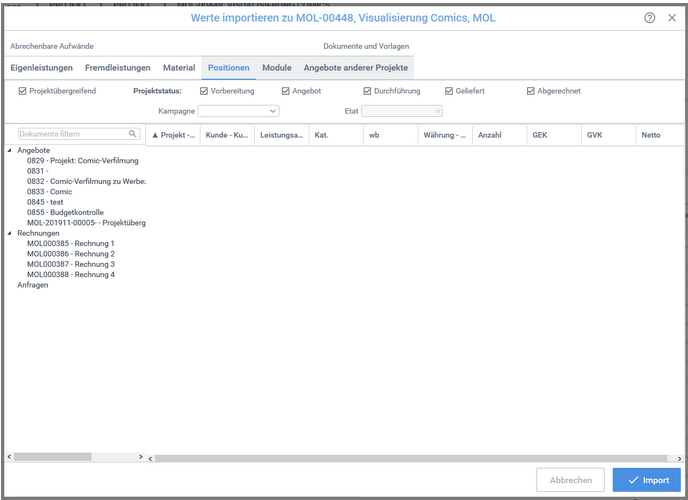
Task: Click the left arrow of the tree panel scrollbar
Action: point(10,457)
